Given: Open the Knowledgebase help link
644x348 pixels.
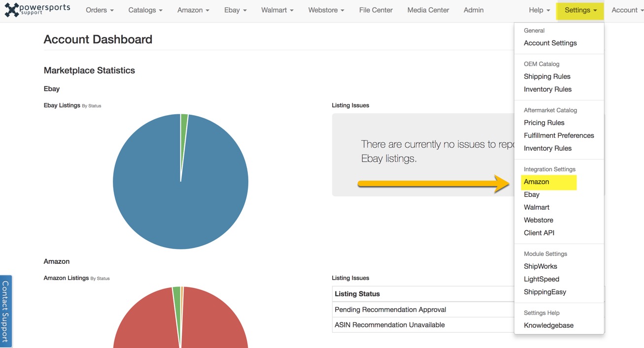Looking at the screenshot, I should pos(548,325).
